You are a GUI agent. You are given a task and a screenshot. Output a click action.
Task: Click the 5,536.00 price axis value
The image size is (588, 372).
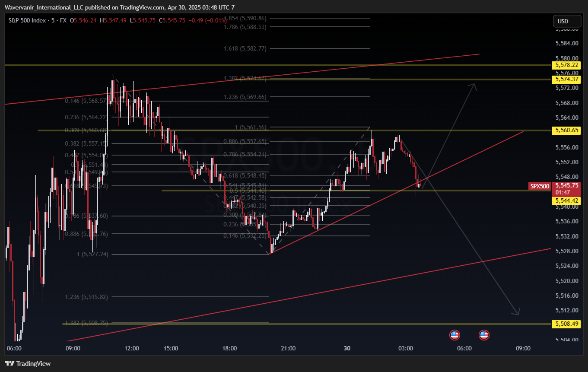(566, 221)
